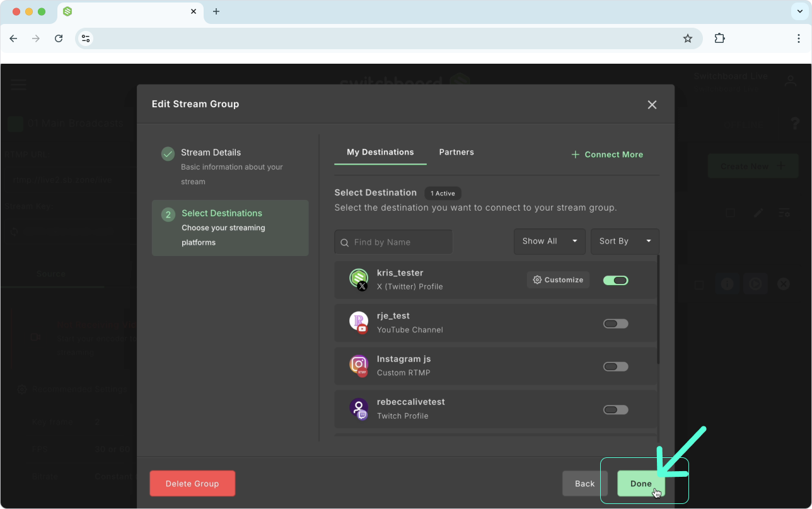Click the rje_test name text
Viewport: 812px width, 509px height.
click(x=393, y=316)
